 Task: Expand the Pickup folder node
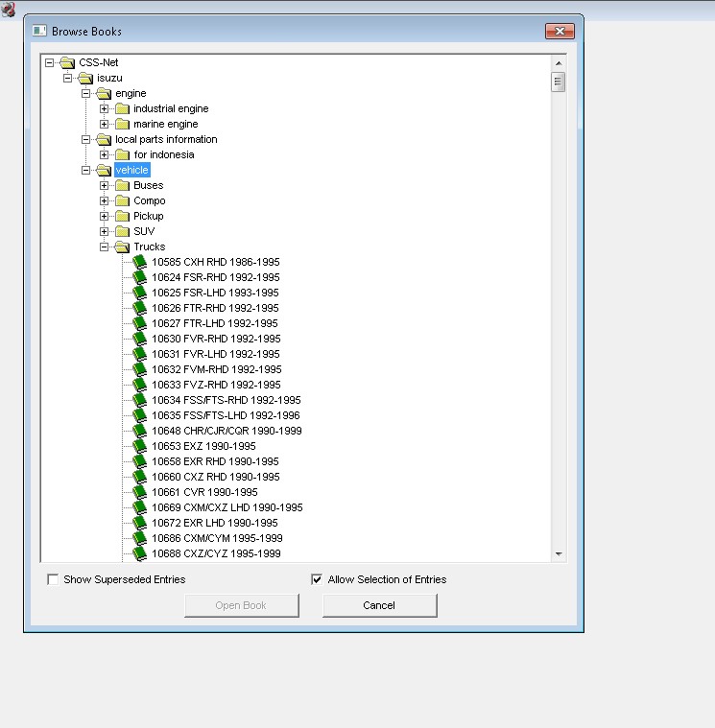104,216
